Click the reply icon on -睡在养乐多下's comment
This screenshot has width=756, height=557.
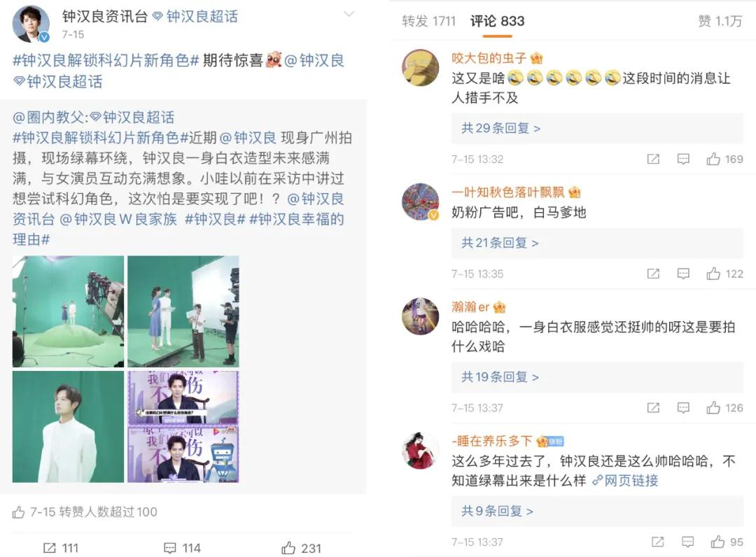click(x=687, y=542)
